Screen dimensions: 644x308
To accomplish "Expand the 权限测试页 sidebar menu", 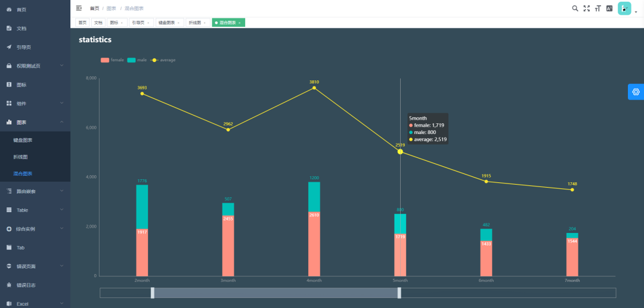I will [x=35, y=66].
